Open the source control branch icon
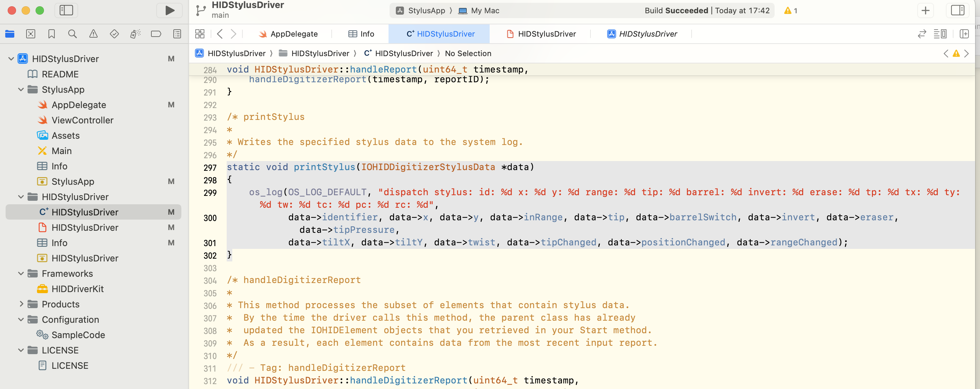 [x=201, y=11]
